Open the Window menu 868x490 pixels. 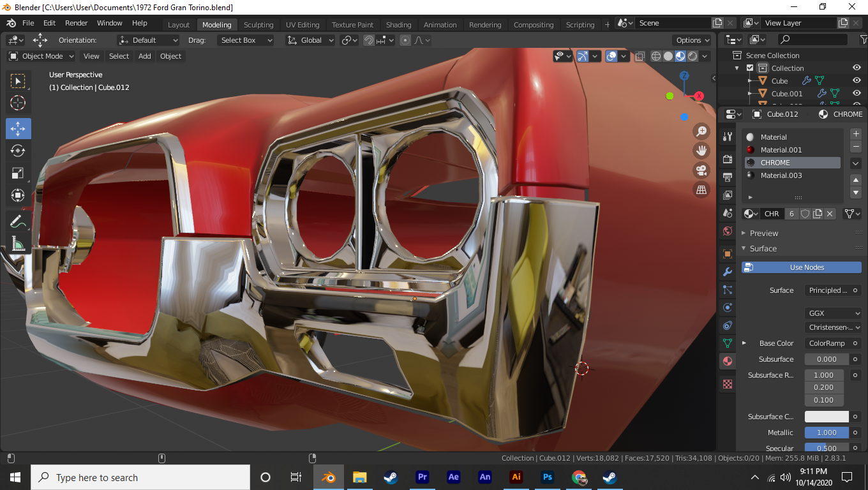pos(110,23)
